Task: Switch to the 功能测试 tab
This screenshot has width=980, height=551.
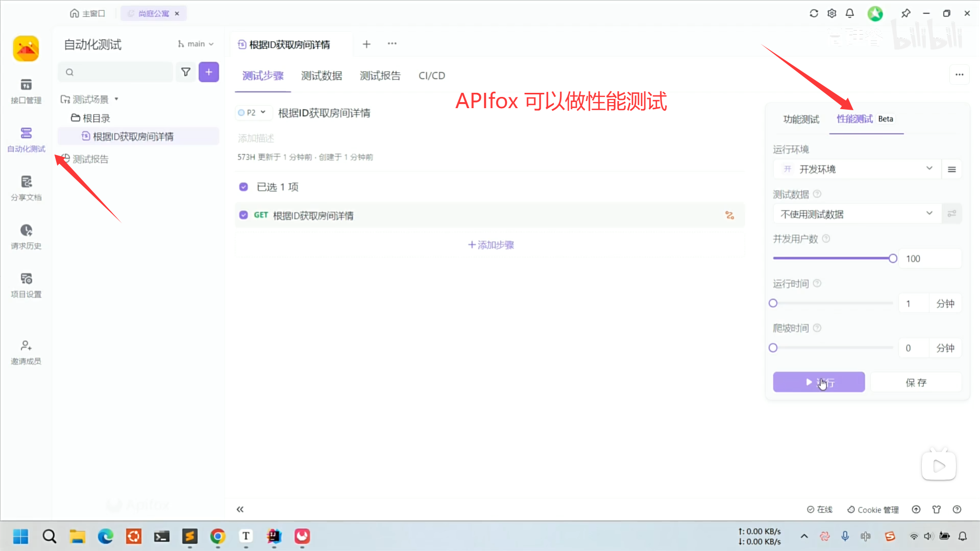Action: point(801,119)
